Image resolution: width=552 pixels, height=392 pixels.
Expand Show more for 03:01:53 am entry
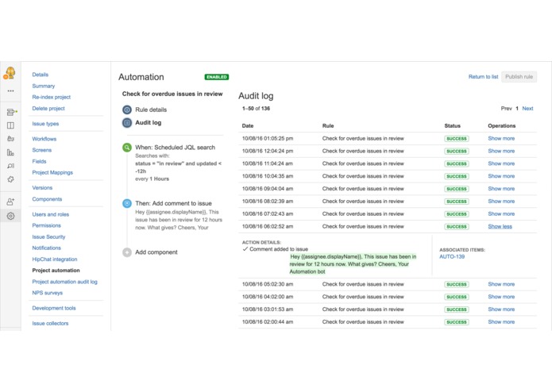pos(501,309)
